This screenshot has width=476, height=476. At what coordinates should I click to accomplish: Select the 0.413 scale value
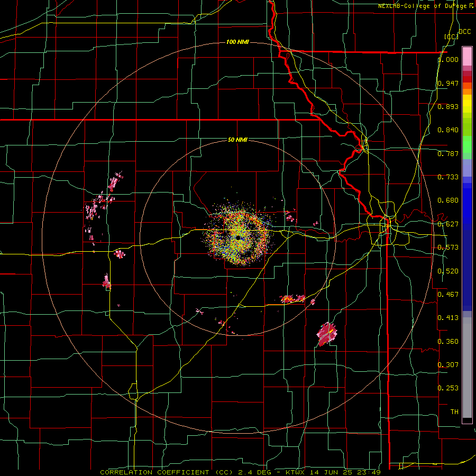click(448, 318)
